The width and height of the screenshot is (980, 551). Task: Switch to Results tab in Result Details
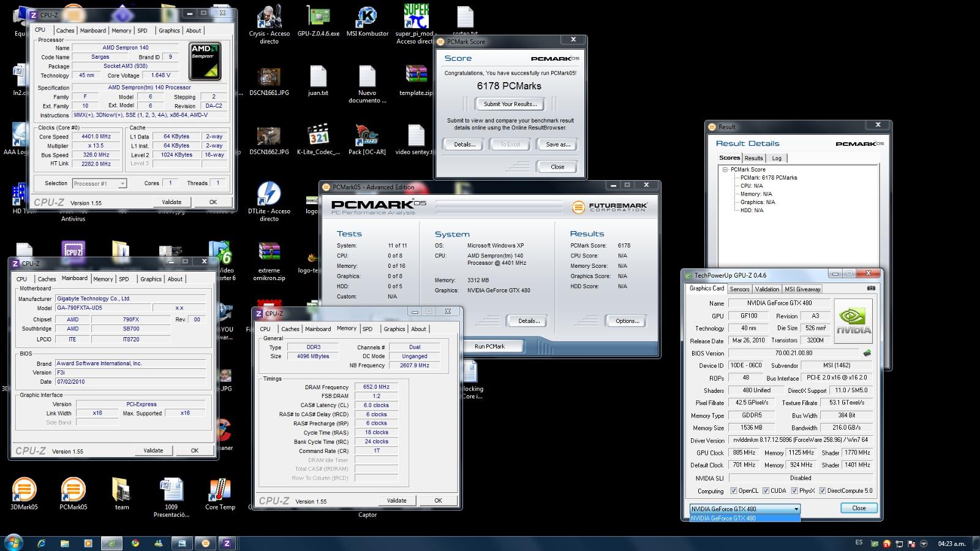point(753,158)
